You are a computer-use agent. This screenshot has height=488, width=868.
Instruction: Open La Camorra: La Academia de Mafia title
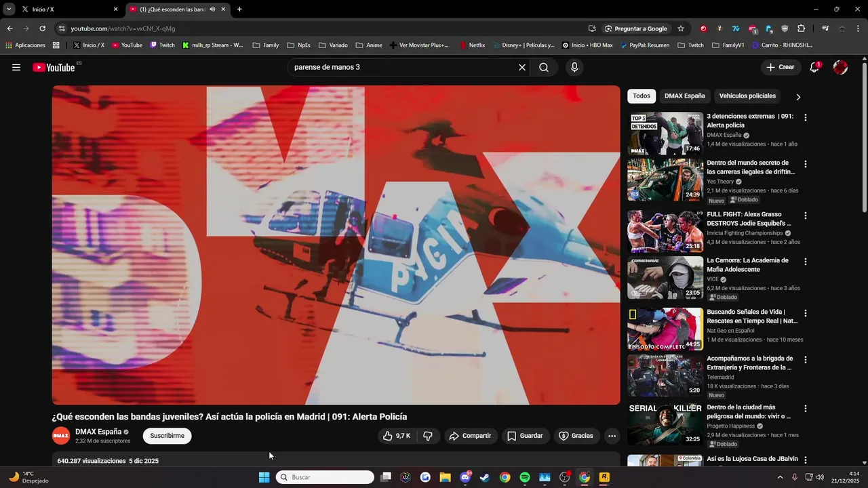(747, 265)
